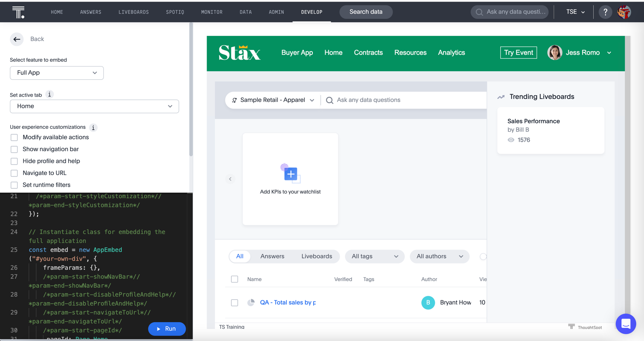Click the Ask any data questions search field

tap(384, 100)
